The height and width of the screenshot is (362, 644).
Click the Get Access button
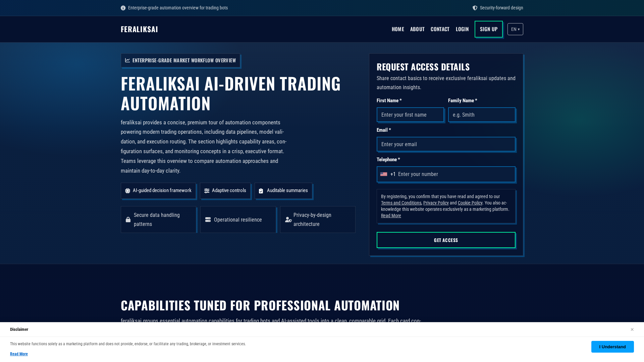tap(446, 240)
